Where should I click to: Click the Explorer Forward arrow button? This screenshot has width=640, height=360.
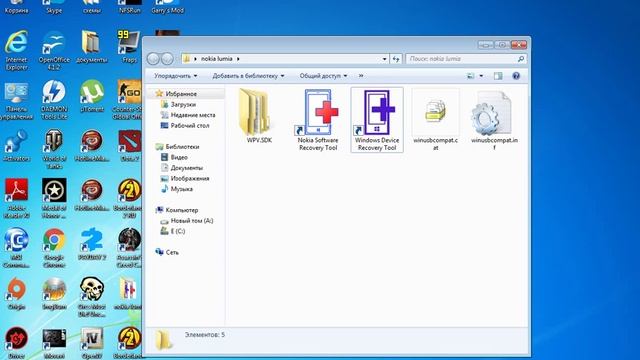[167, 59]
